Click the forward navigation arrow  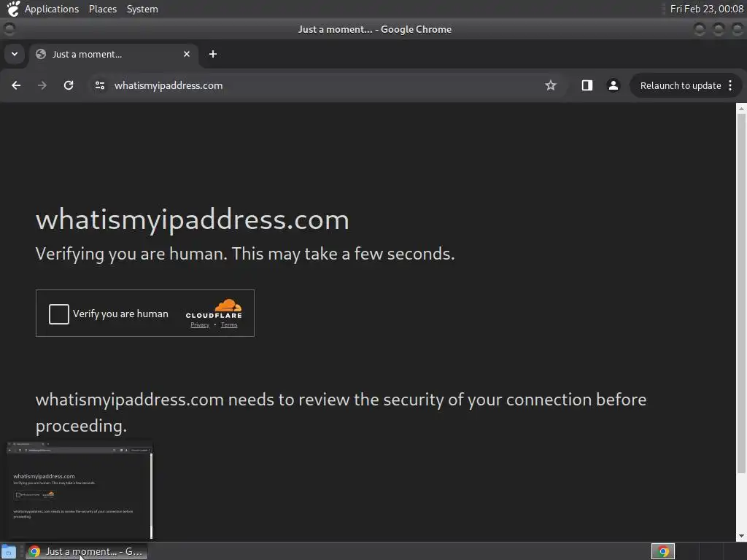[42, 85]
